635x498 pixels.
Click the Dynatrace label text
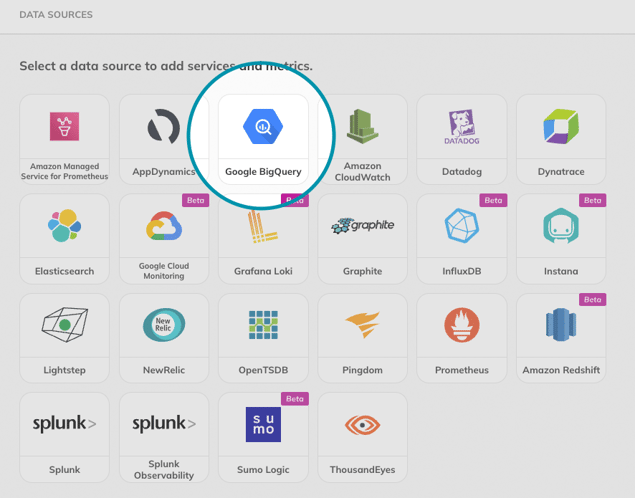point(561,172)
